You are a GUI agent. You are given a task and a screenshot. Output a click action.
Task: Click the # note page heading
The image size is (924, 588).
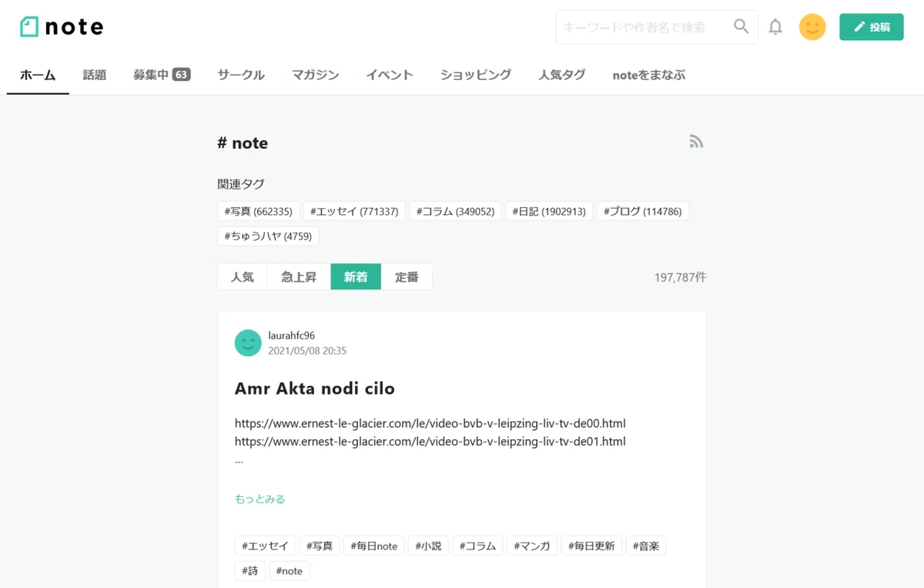pos(243,143)
